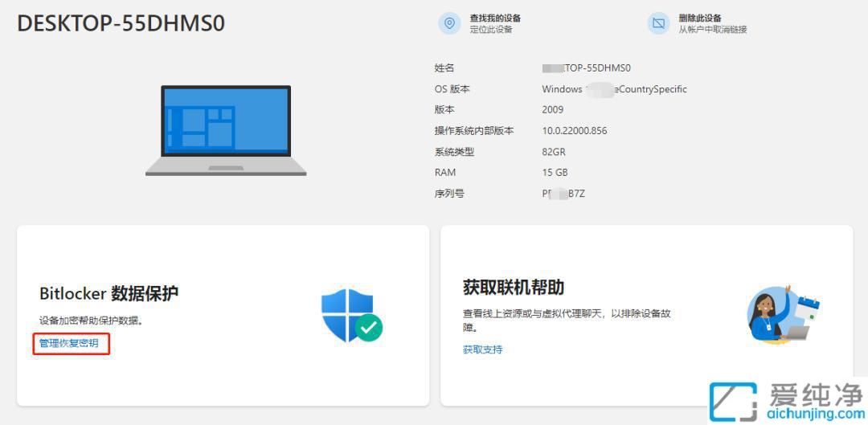Click the 系统类型 label
This screenshot has height=425, width=868.
(454, 152)
